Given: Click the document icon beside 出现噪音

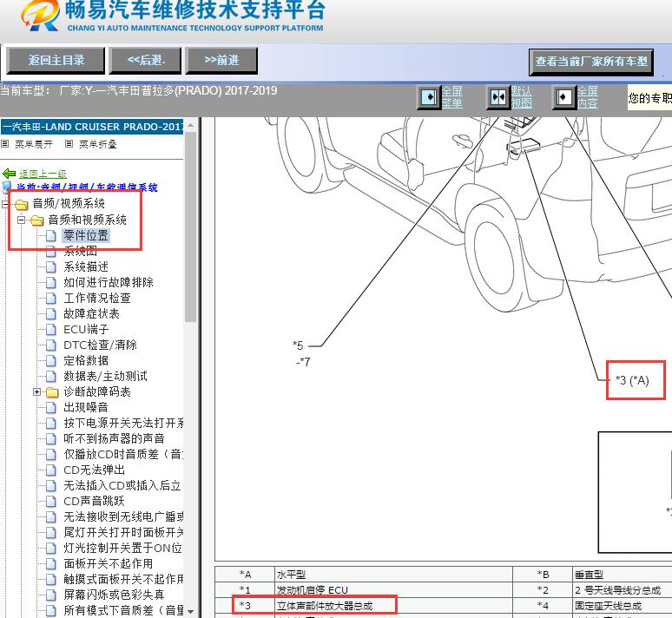Looking at the screenshot, I should coord(51,408).
